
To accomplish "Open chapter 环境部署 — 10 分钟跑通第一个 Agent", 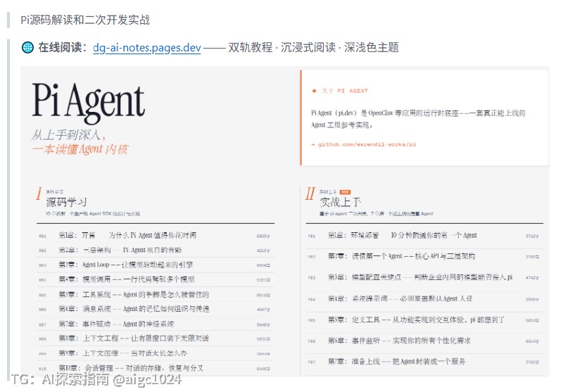I will click(424, 236).
